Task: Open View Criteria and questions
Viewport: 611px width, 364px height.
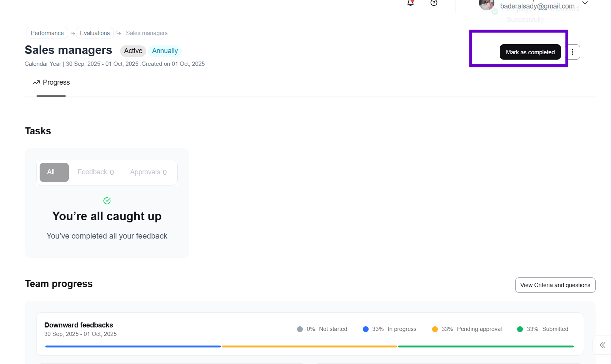Action: [x=555, y=285]
